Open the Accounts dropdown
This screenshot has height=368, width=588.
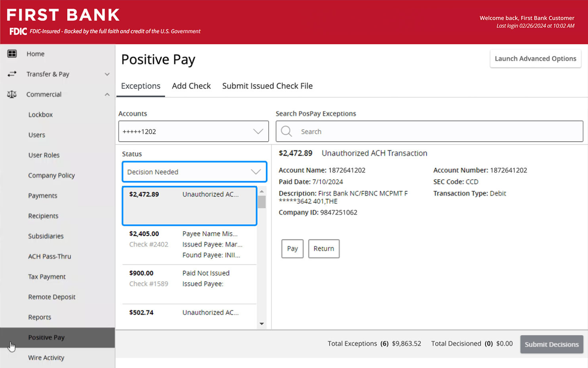click(x=193, y=131)
